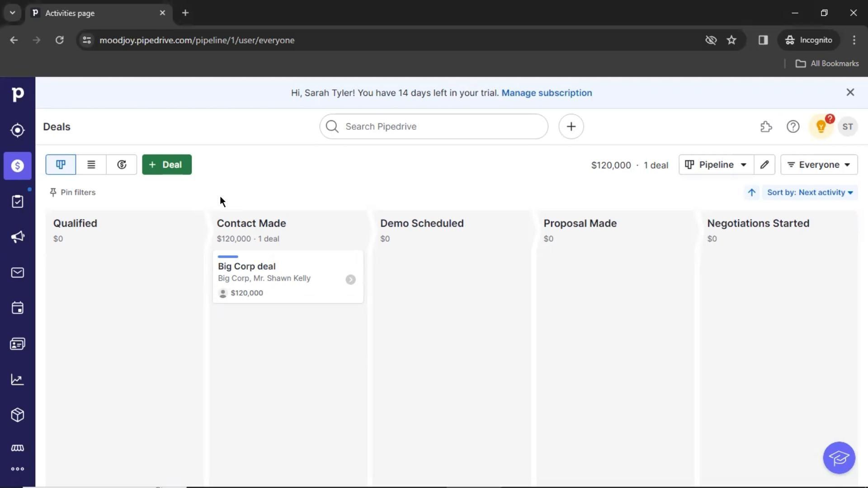The width and height of the screenshot is (868, 488).
Task: Open Campaigns megaphone icon in sidebar
Action: 17,237
